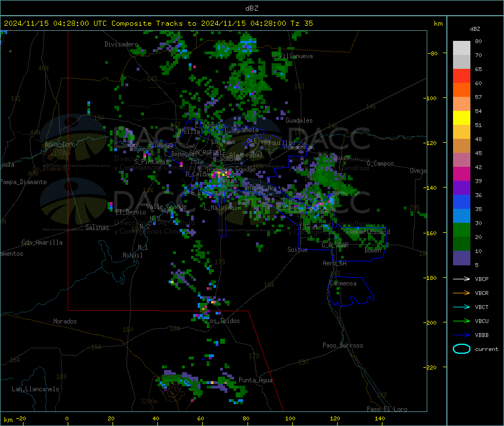Click the orange VBCR arrow in legend

click(461, 293)
